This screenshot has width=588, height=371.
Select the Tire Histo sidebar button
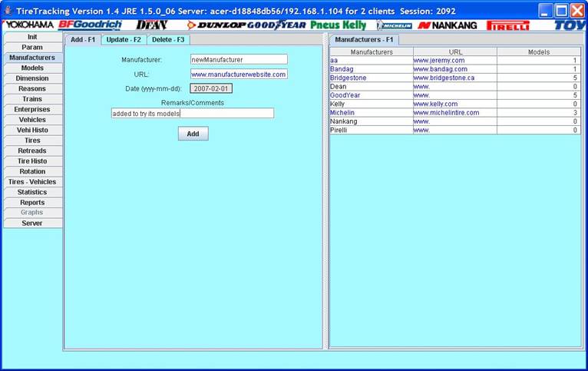(x=32, y=161)
